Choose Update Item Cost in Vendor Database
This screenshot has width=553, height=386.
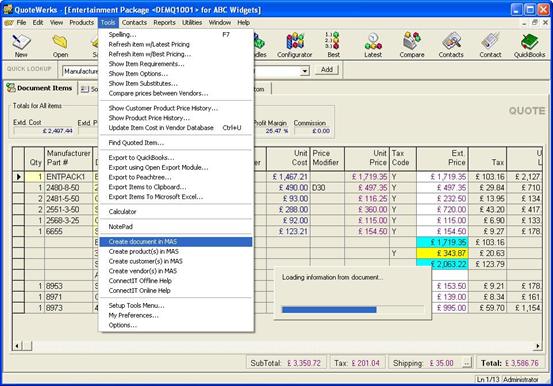coord(176,128)
